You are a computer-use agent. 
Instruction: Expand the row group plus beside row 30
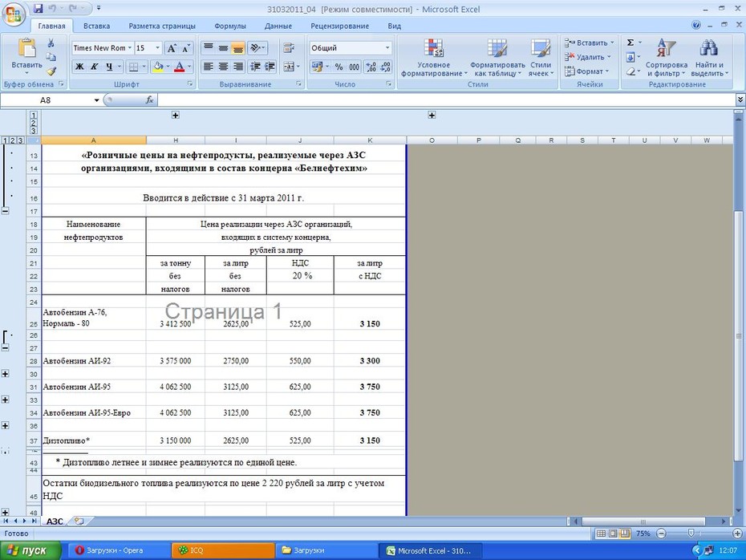pyautogui.click(x=6, y=374)
